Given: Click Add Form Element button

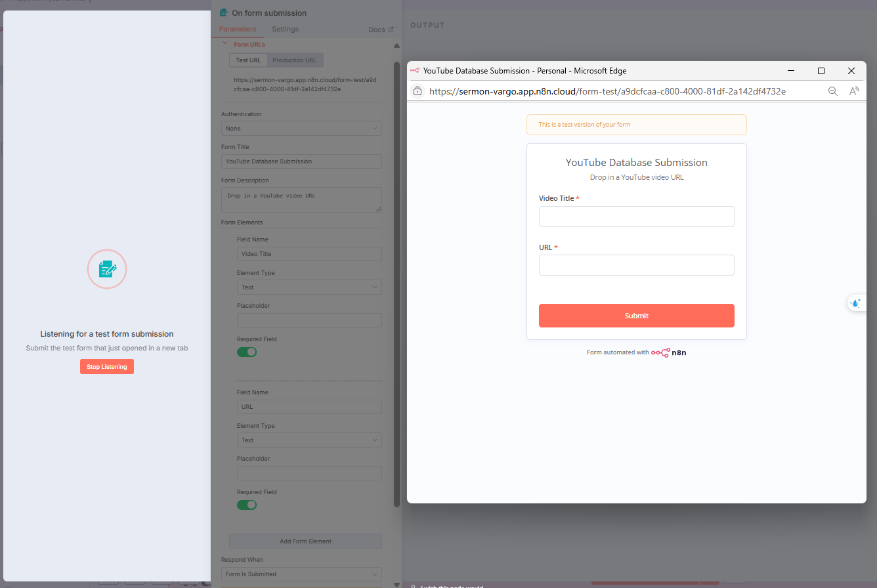Looking at the screenshot, I should [x=305, y=541].
